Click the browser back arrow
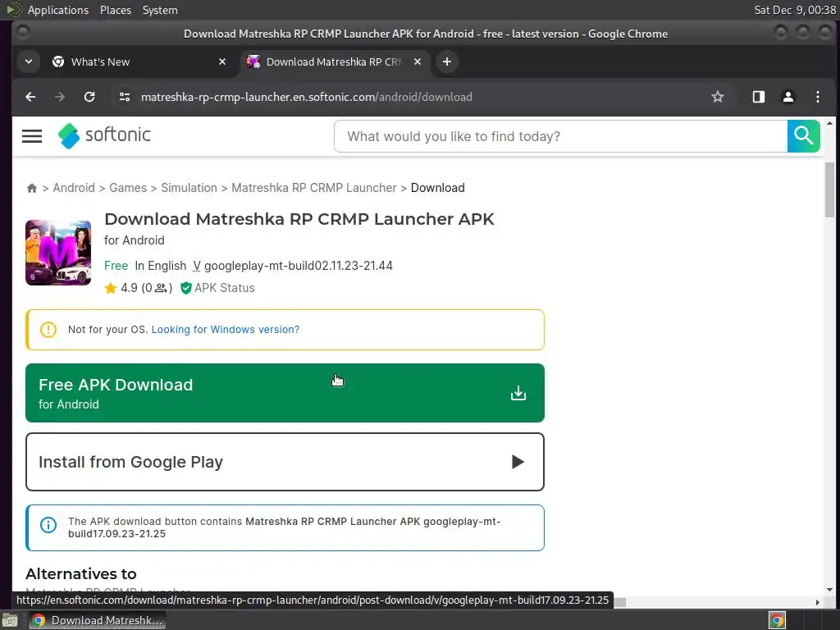 [x=30, y=97]
